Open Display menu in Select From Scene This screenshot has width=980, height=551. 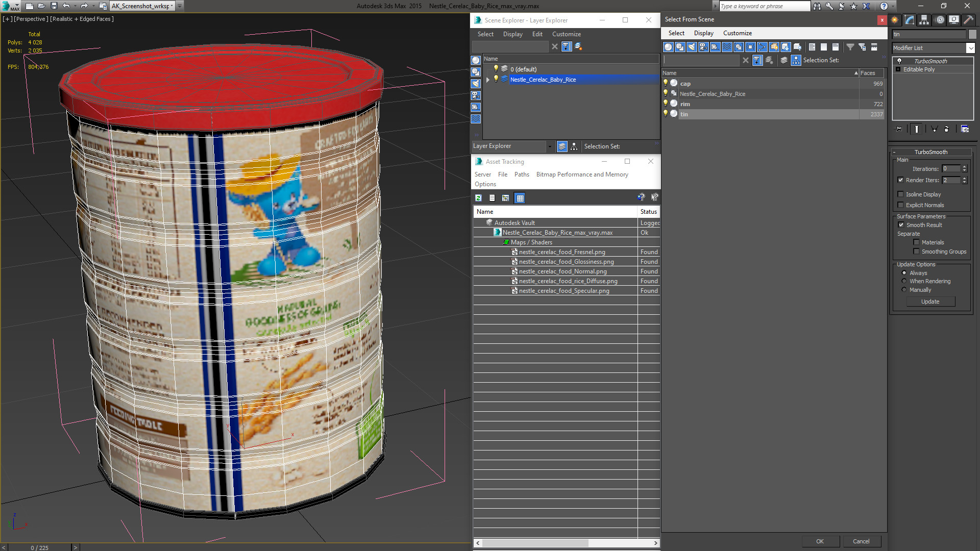tap(703, 33)
